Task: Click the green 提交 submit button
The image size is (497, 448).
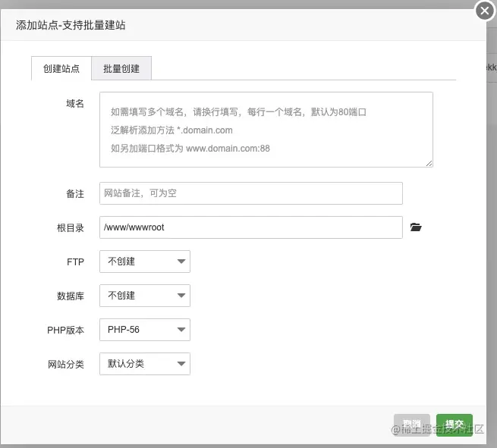Action: (455, 425)
